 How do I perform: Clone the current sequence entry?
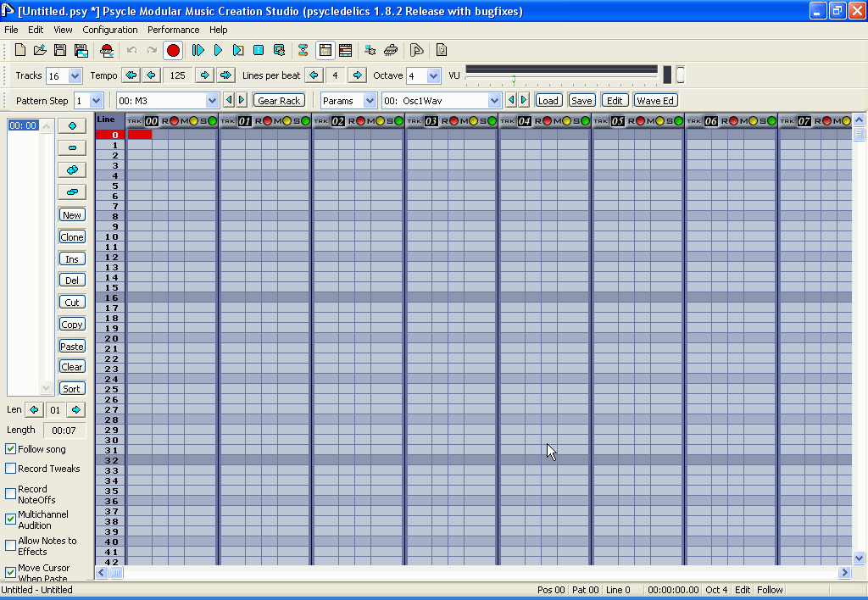[72, 237]
